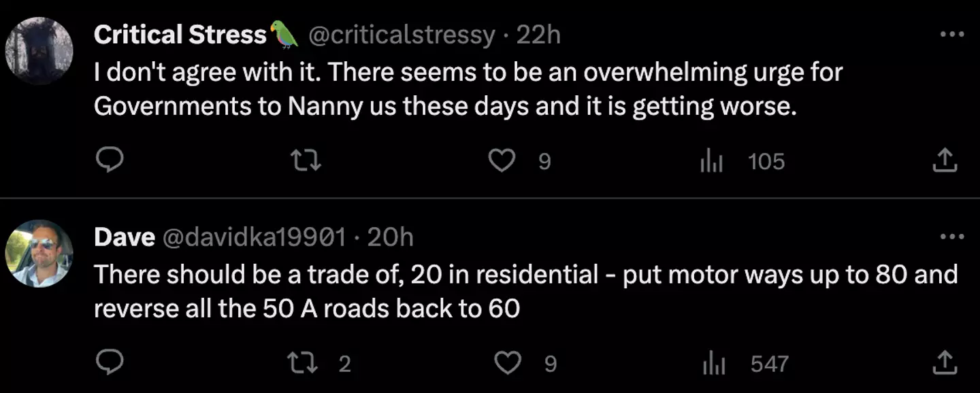Click the Critical Stress display name
Screen dimensions: 980x393
point(180,35)
